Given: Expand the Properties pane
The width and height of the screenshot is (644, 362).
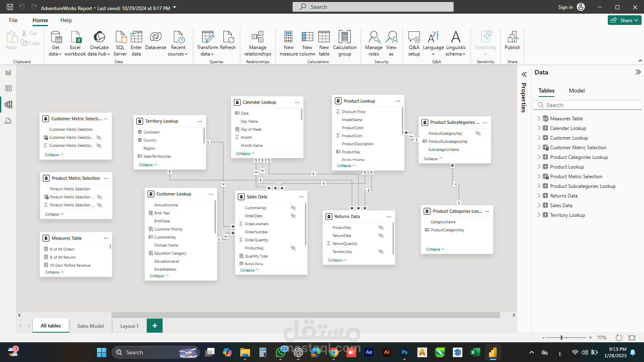Looking at the screenshot, I should (x=524, y=74).
